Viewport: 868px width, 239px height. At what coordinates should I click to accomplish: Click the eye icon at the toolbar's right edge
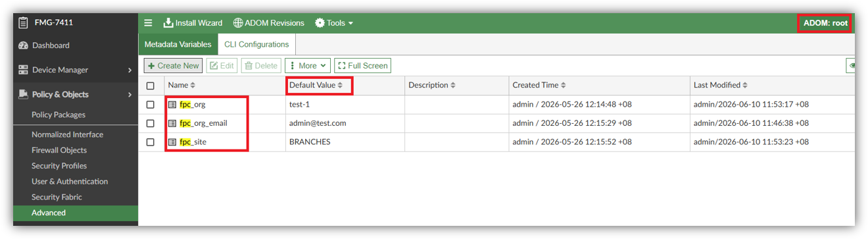tap(851, 66)
